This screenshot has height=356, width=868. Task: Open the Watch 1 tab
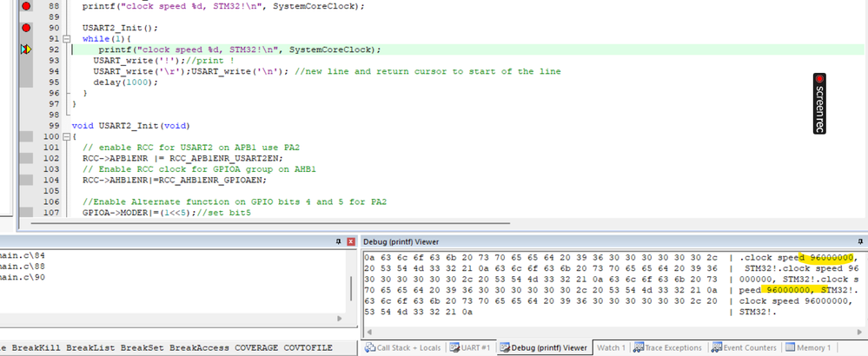pyautogui.click(x=611, y=347)
